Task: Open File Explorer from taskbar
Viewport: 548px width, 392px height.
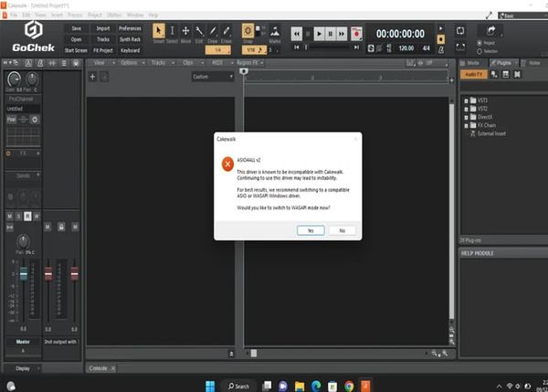Action: [300, 386]
